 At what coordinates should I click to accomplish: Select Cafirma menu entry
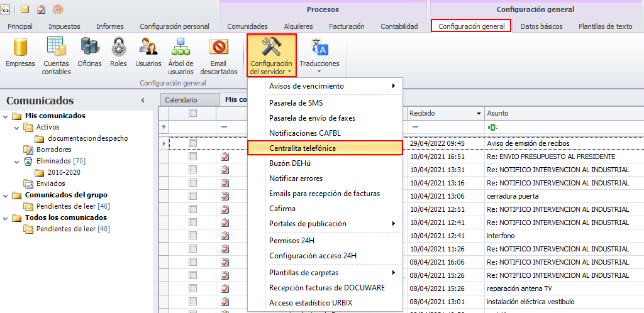325,209
